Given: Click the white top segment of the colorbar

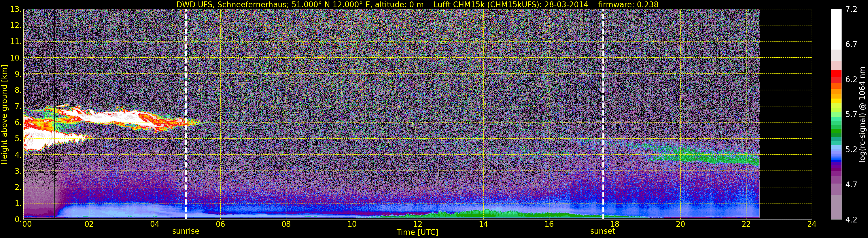Looking at the screenshot, I should [836, 29].
